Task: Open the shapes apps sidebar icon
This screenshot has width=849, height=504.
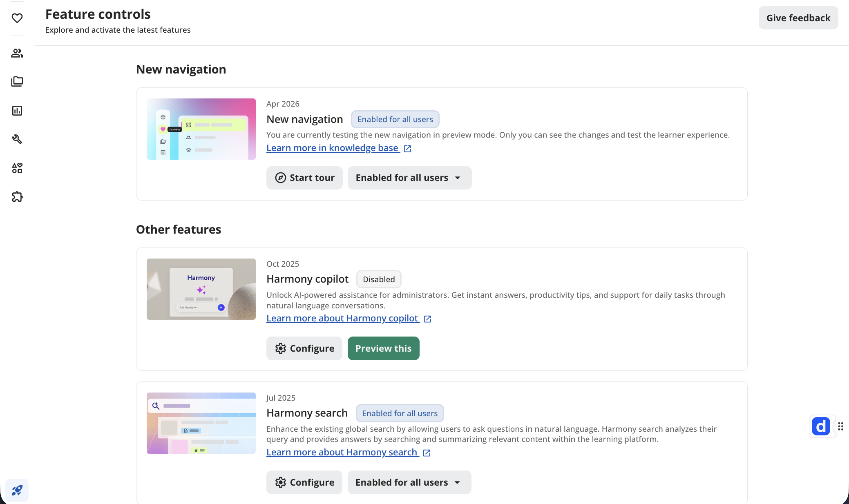Action: [17, 168]
